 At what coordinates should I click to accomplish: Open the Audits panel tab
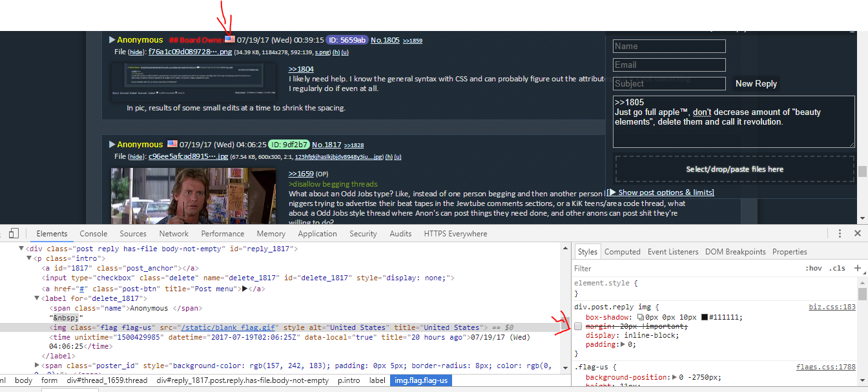coord(400,234)
